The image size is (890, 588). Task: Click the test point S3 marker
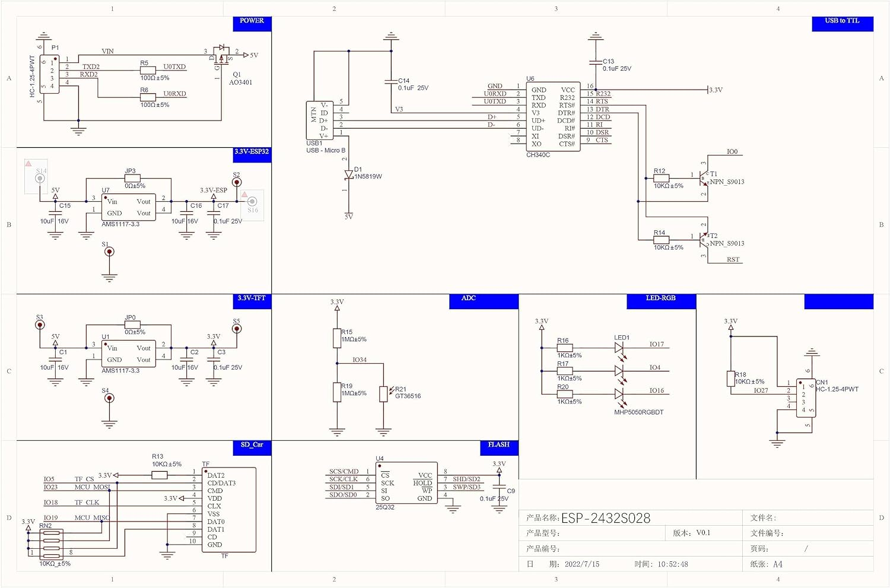click(x=39, y=324)
